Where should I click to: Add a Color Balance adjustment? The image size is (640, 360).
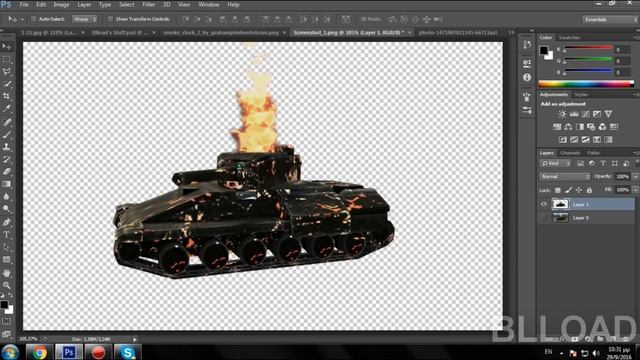568,127
